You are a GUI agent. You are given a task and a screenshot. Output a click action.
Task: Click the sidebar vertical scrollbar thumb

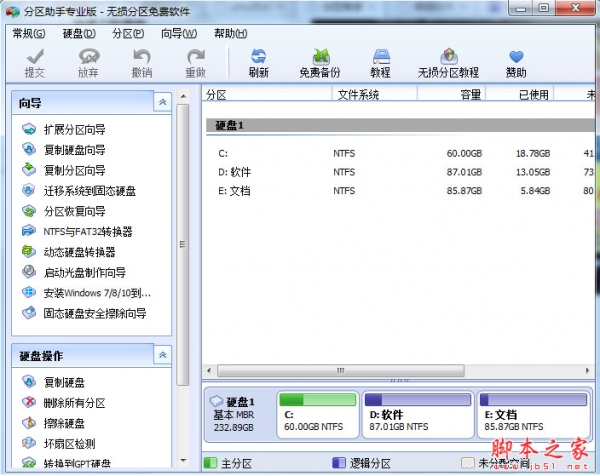(x=183, y=244)
